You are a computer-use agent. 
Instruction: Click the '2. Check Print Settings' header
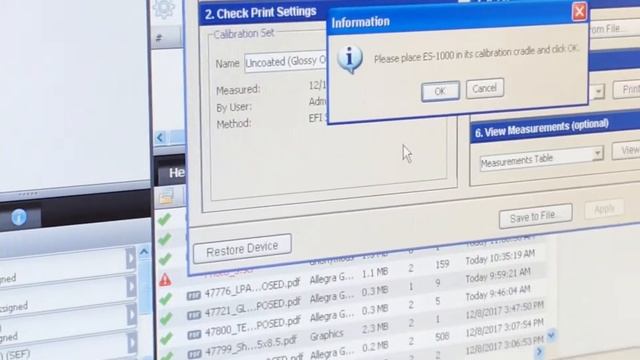tap(260, 13)
